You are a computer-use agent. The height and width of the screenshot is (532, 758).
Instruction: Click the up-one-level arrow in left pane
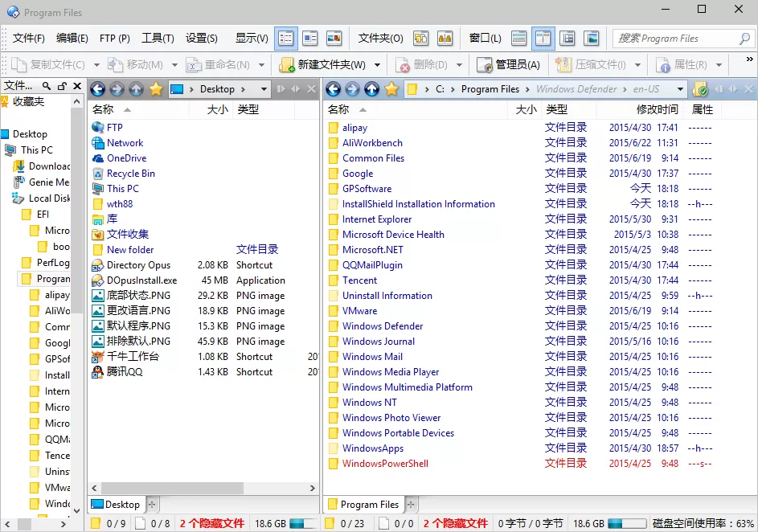click(135, 90)
